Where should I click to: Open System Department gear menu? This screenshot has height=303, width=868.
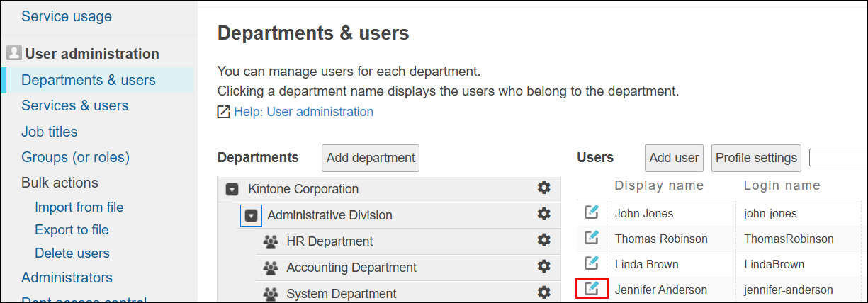(543, 292)
